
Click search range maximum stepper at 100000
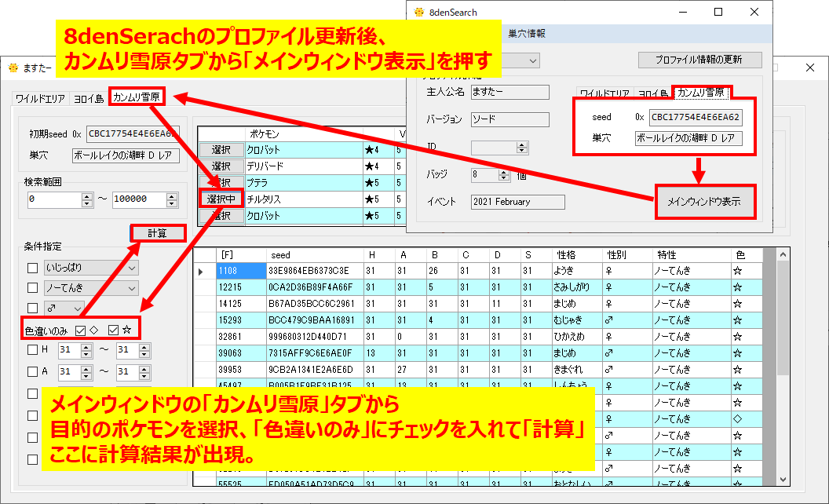(172, 199)
